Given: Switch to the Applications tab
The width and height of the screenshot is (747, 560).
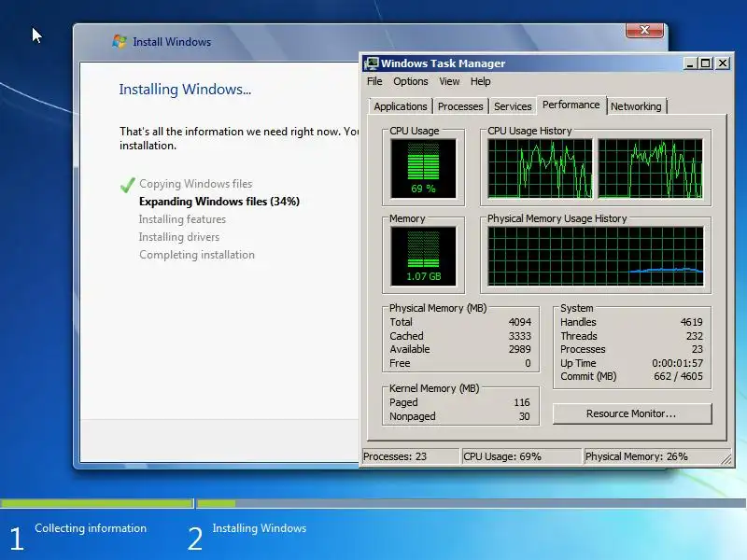Looking at the screenshot, I should point(401,106).
